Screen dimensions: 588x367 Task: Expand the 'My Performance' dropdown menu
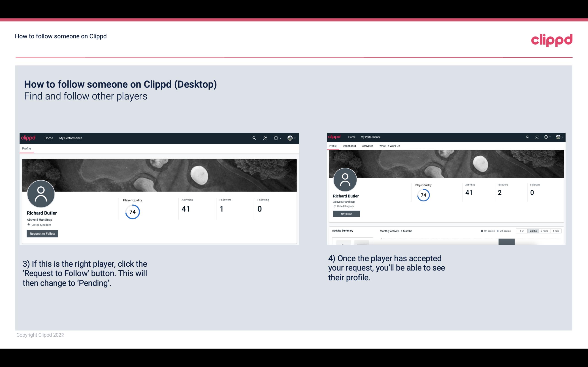pyautogui.click(x=70, y=138)
